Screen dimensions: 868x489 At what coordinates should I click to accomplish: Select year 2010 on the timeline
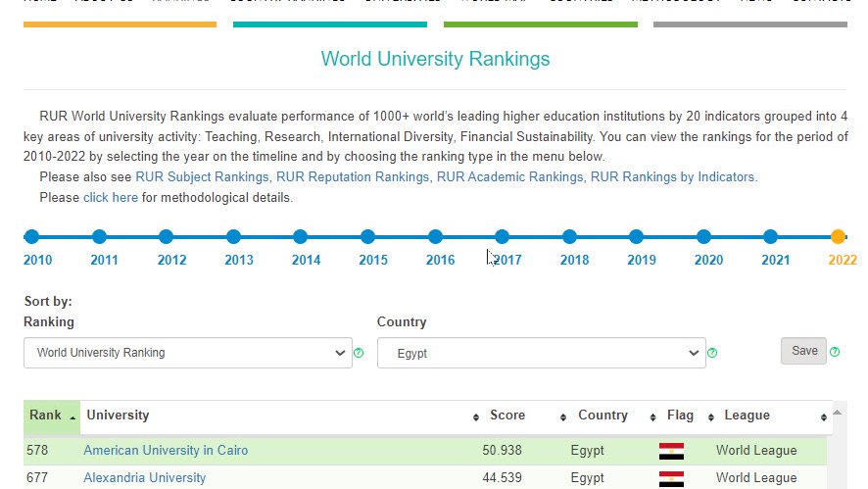[31, 237]
